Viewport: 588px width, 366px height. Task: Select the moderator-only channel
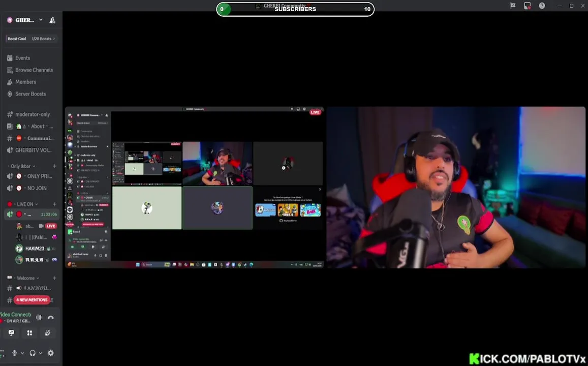[32, 114]
